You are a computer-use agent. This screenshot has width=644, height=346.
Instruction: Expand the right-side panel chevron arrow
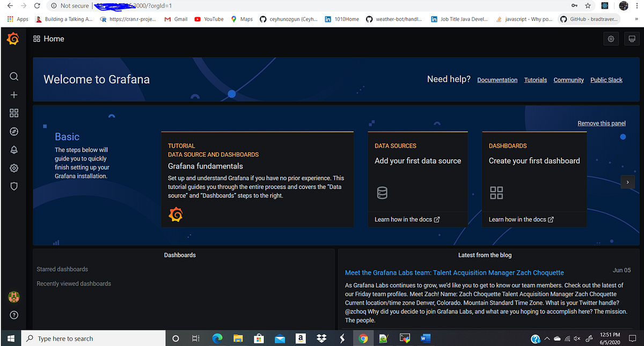(x=627, y=182)
